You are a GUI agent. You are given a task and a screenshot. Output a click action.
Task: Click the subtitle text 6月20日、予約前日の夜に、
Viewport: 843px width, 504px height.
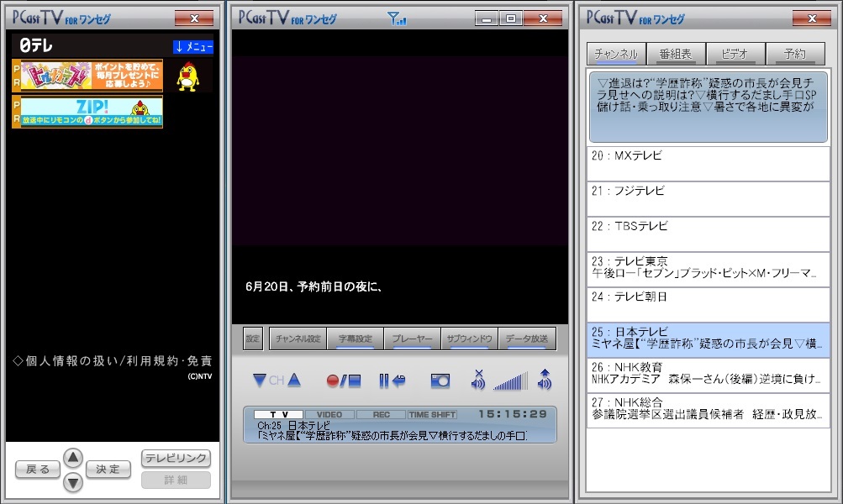coord(314,286)
